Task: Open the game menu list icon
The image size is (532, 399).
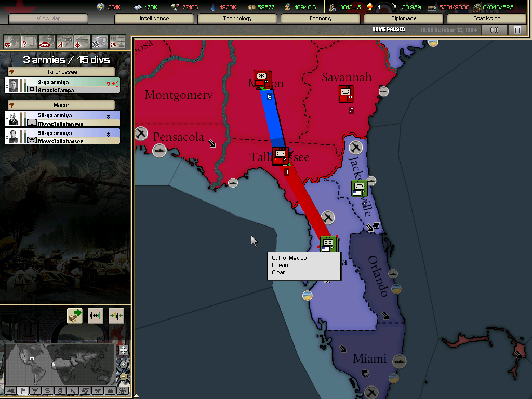Action: pyautogui.click(x=517, y=30)
